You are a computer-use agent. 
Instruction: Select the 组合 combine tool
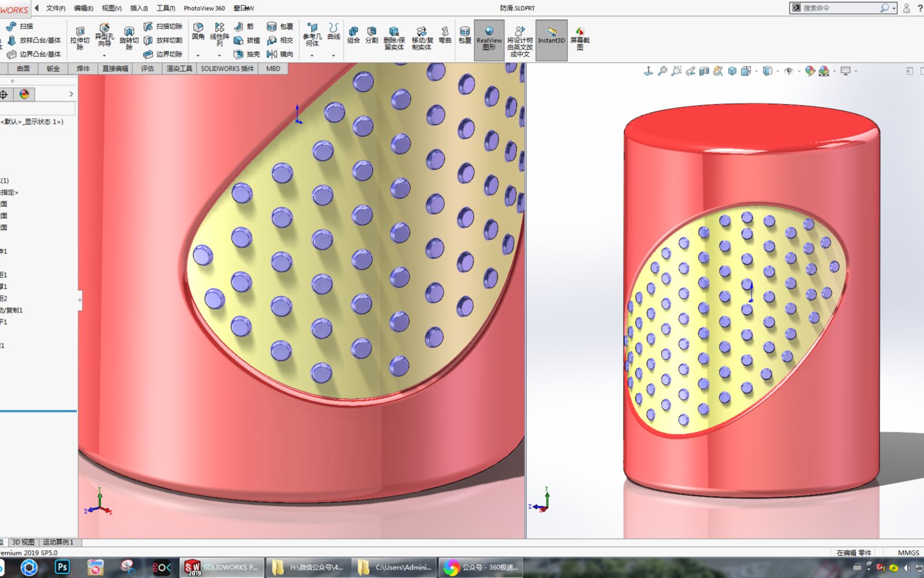(x=353, y=35)
